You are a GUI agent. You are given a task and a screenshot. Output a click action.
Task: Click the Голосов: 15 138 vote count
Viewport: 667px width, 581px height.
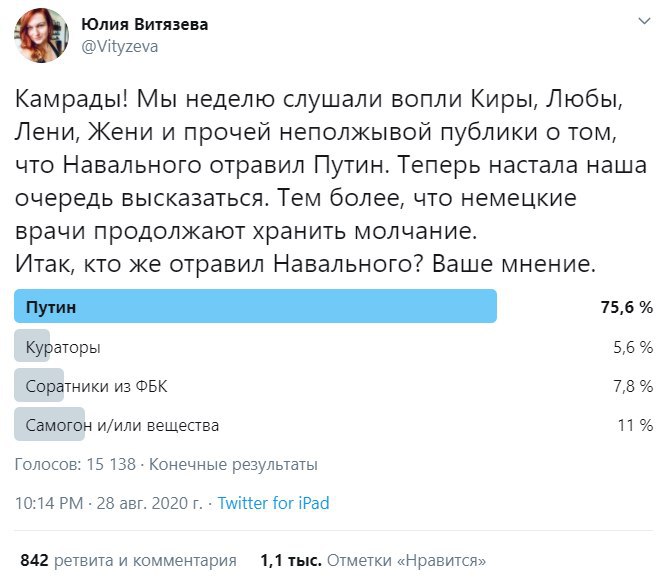[74, 464]
